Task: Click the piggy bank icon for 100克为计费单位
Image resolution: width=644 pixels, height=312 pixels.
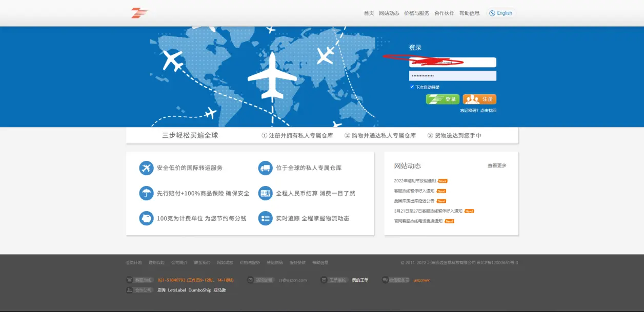Action: coord(146,218)
